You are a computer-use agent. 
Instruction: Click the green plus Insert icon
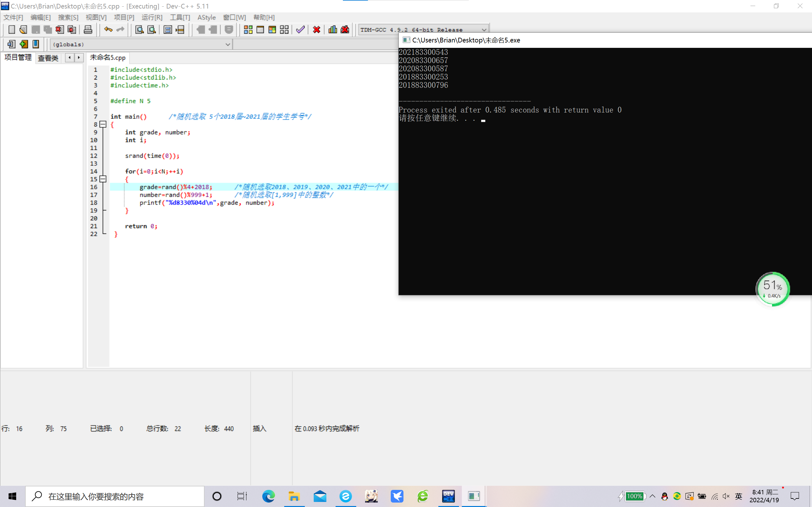23,44
